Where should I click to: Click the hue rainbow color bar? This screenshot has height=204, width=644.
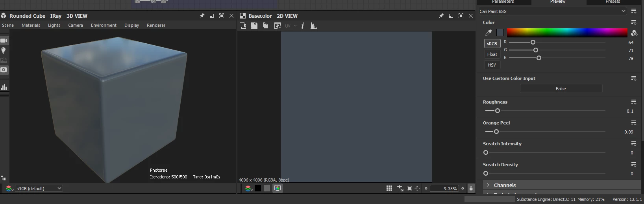coord(567,32)
